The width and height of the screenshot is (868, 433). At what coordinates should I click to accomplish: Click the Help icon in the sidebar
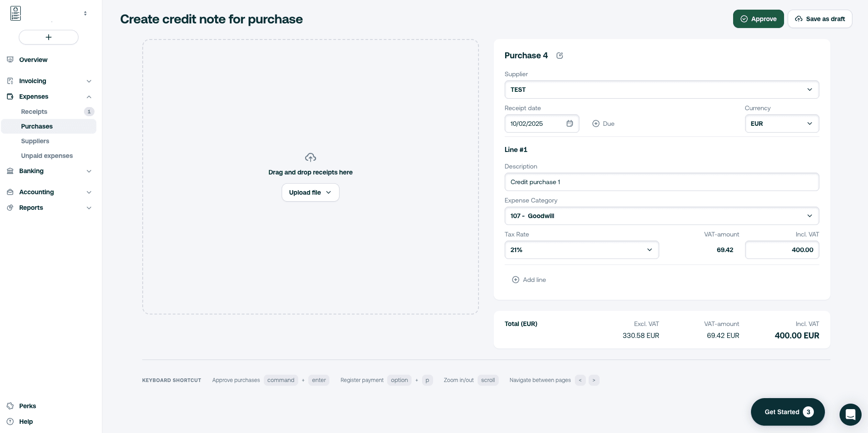11,422
